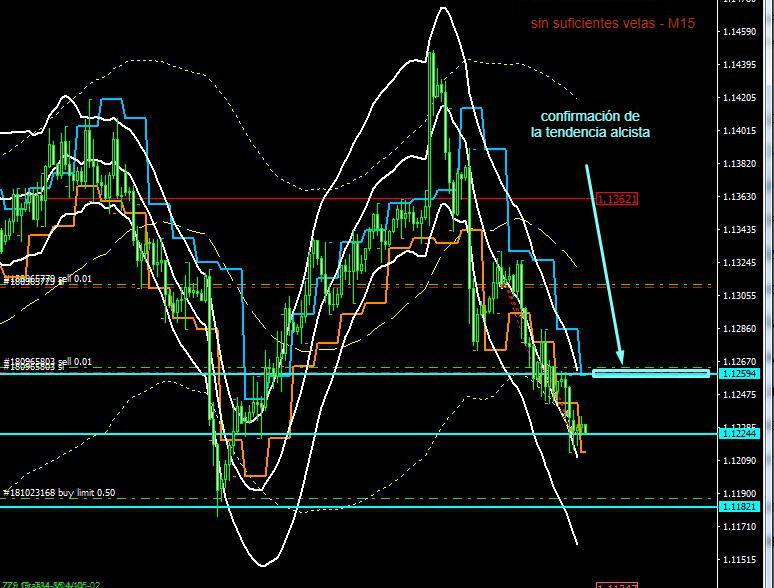Screen dimensions: 774x588
Task: Click the 1.12860 value on the price axis
Action: (739, 328)
